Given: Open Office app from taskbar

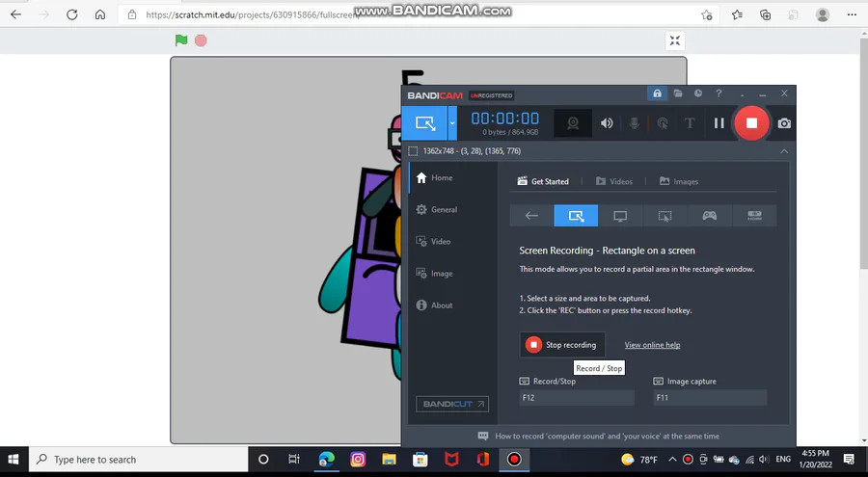Looking at the screenshot, I should (483, 460).
